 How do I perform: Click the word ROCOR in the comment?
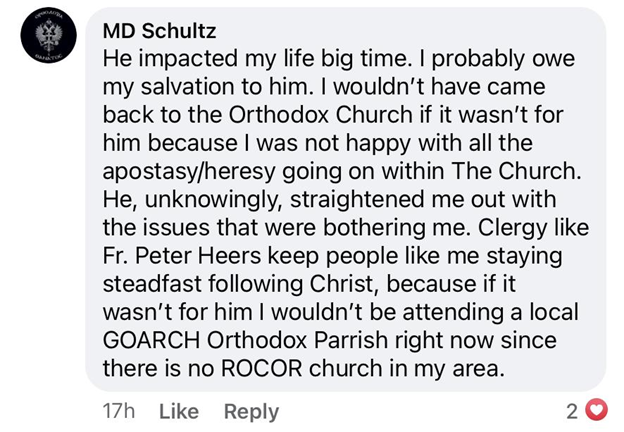pos(261,368)
